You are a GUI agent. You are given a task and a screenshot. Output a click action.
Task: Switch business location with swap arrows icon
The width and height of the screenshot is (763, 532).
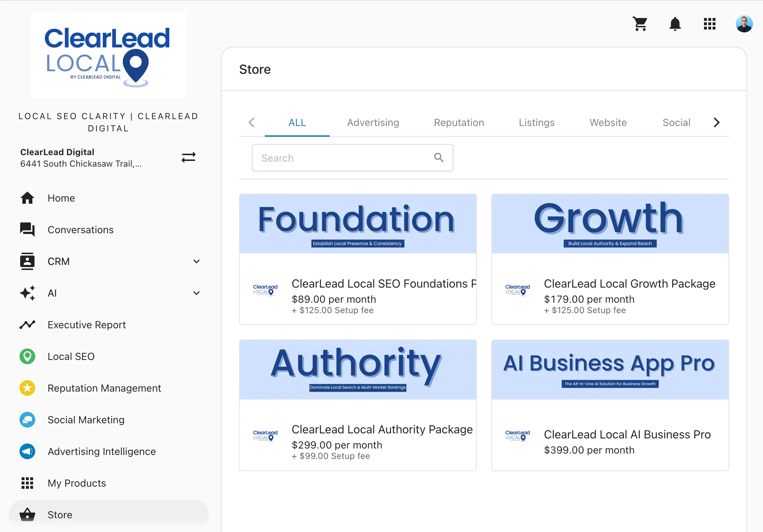(x=188, y=157)
